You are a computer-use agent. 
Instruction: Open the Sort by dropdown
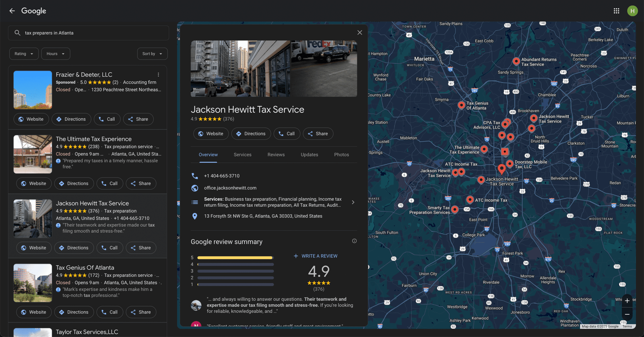(152, 54)
